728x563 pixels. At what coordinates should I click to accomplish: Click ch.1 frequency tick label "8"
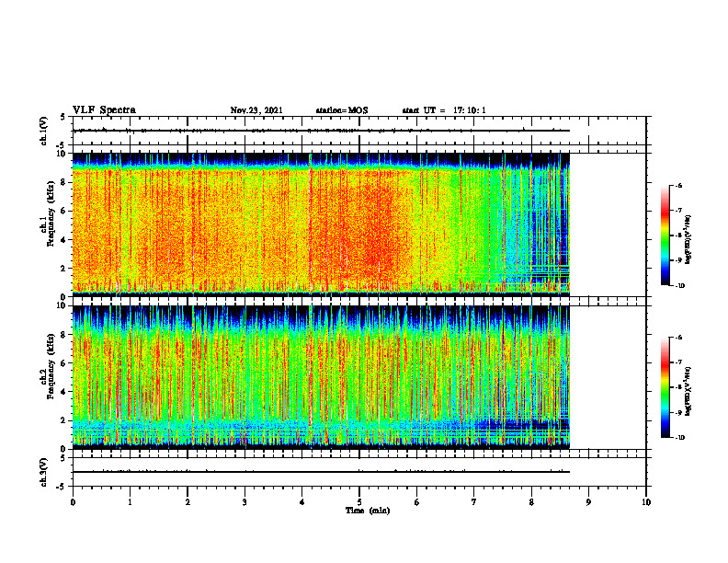pos(63,182)
